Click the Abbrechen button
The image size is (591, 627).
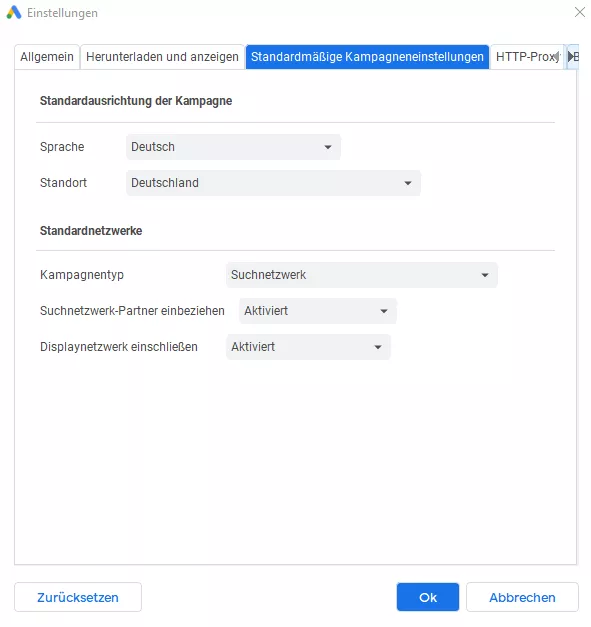point(522,597)
